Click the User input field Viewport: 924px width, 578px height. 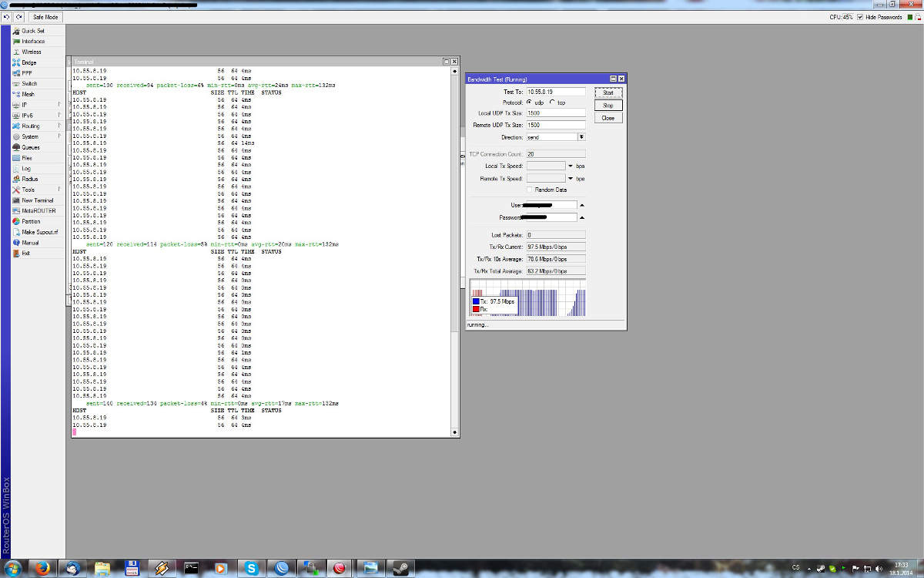[551, 206]
